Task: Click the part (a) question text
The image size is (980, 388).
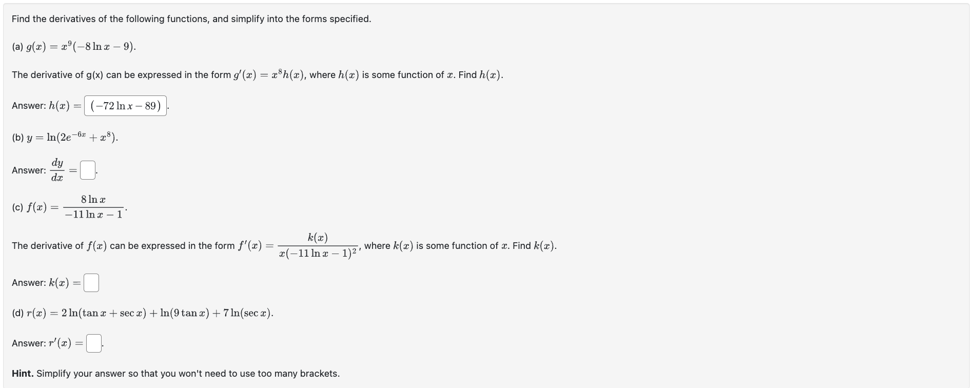Action: pos(73,46)
